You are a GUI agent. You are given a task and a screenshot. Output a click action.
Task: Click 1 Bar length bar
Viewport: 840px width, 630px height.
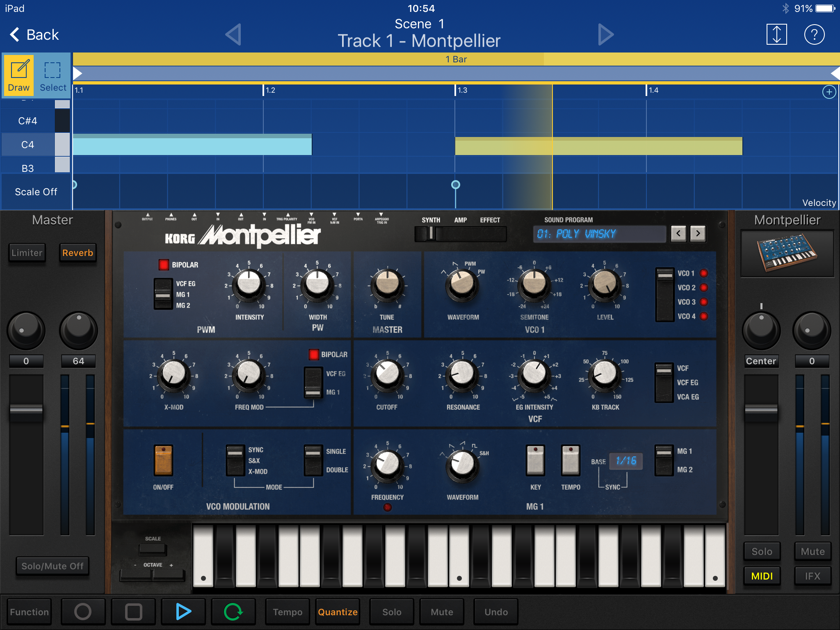(456, 59)
